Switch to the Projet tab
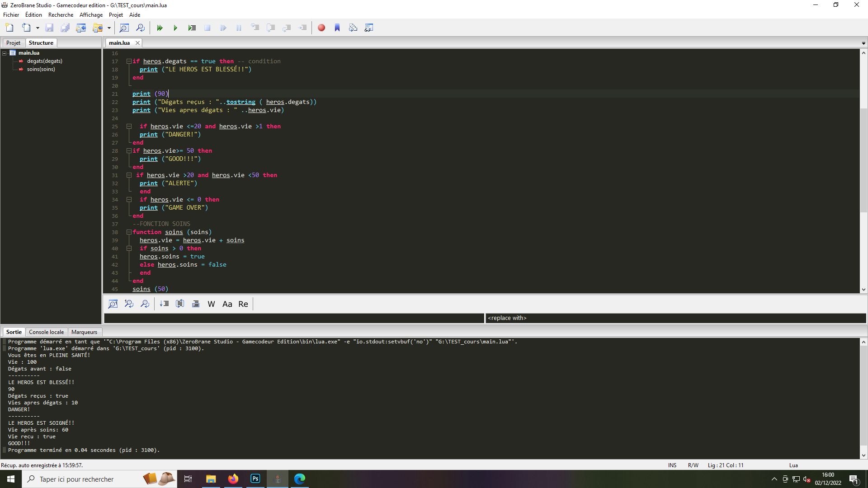Screen dimensions: 868x488 pyautogui.click(x=13, y=42)
